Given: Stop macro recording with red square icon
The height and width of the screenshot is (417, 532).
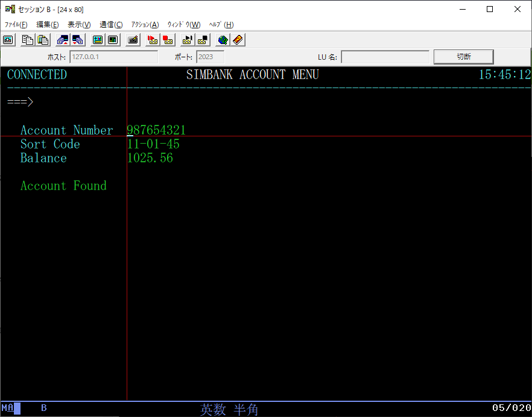Looking at the screenshot, I should point(168,40).
